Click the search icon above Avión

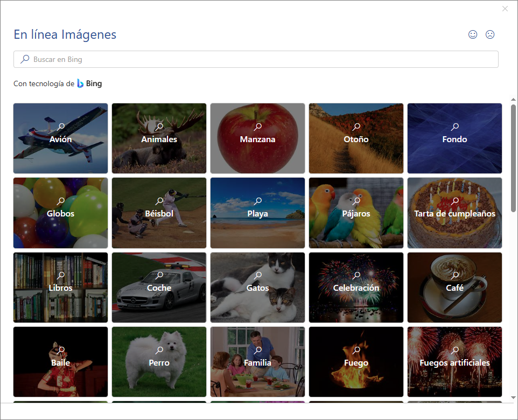pyautogui.click(x=61, y=126)
